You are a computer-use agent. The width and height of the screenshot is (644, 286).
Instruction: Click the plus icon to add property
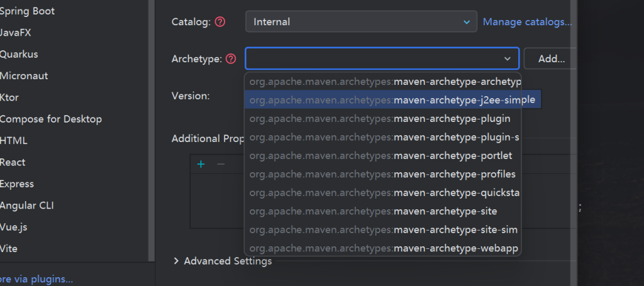click(201, 164)
